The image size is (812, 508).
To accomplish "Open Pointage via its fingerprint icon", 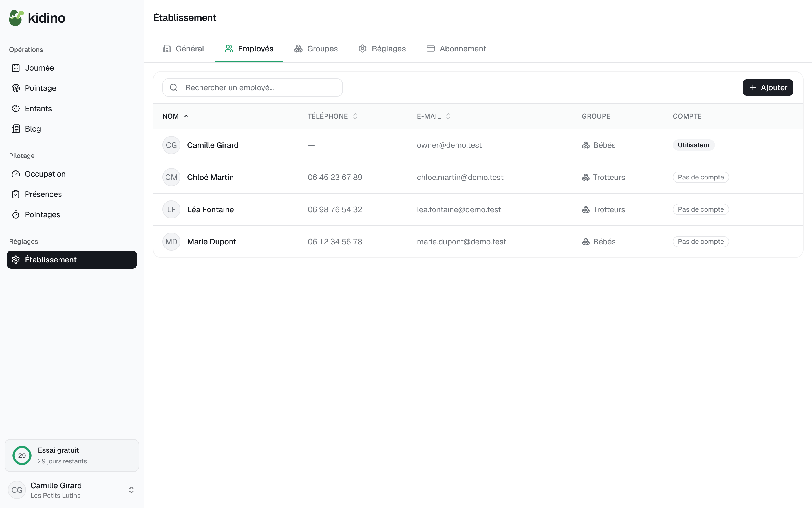I will [16, 88].
